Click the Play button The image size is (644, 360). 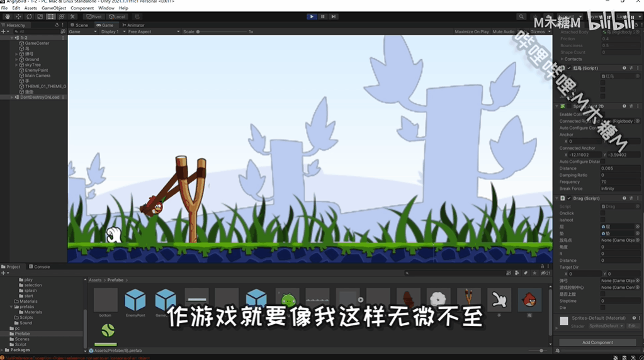point(312,16)
